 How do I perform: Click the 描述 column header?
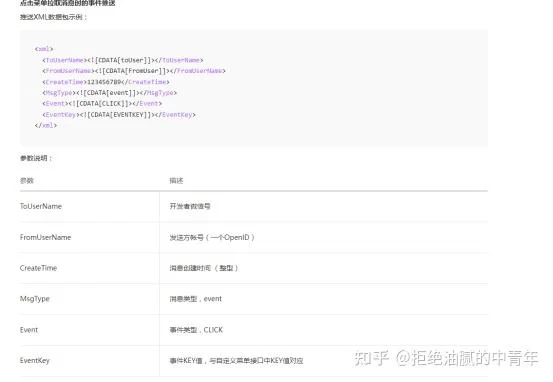(176, 181)
